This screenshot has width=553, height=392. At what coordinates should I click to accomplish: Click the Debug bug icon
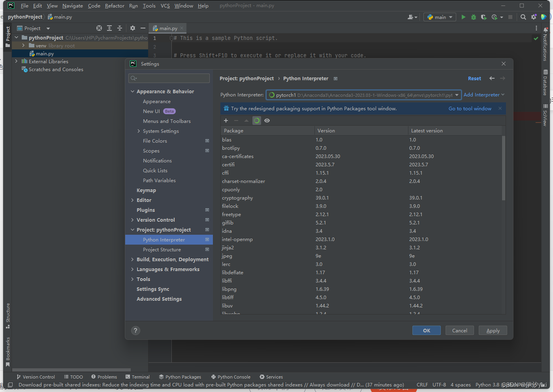pos(474,17)
